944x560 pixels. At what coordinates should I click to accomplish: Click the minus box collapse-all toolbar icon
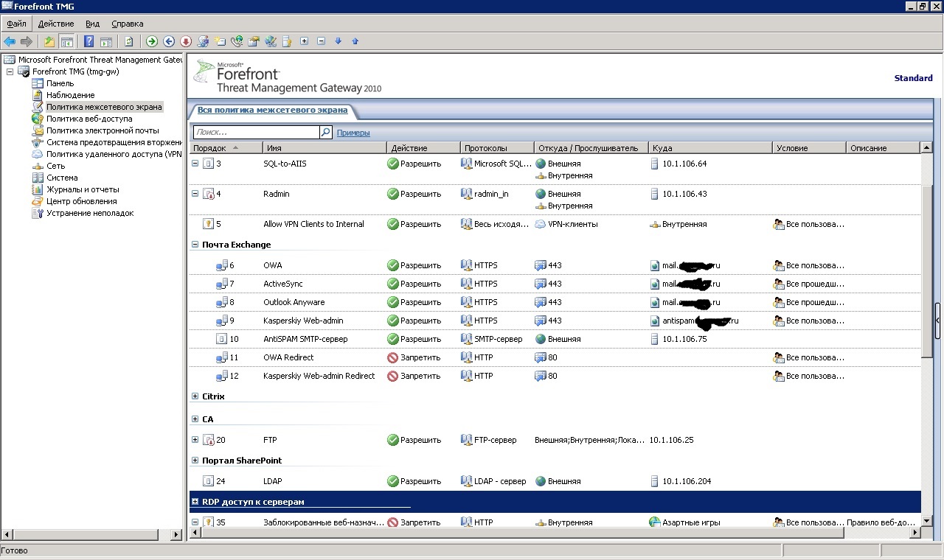coord(322,41)
